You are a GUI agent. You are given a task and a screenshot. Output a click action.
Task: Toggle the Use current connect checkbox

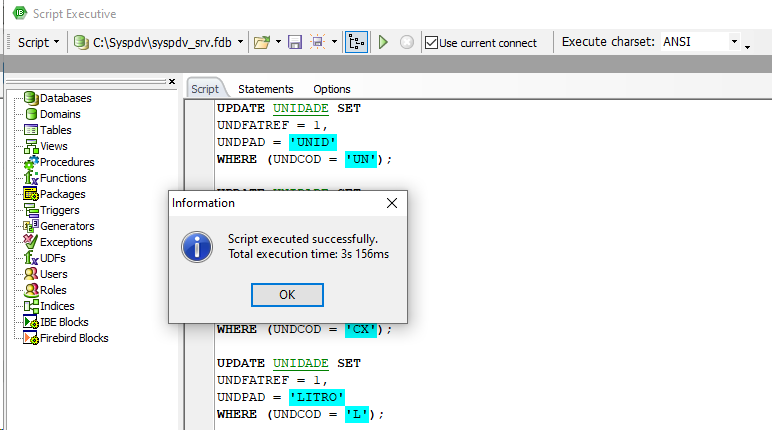(432, 43)
